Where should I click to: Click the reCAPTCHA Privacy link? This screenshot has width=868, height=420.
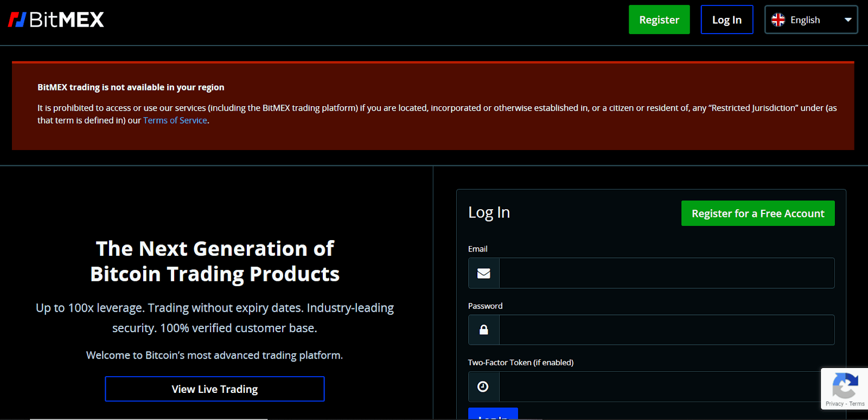tap(834, 404)
